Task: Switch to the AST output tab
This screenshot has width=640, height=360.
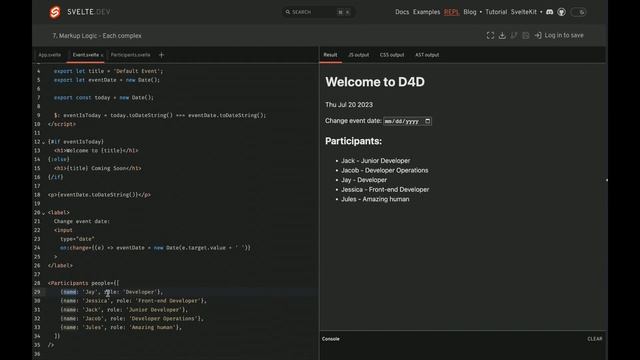Action: tap(427, 55)
